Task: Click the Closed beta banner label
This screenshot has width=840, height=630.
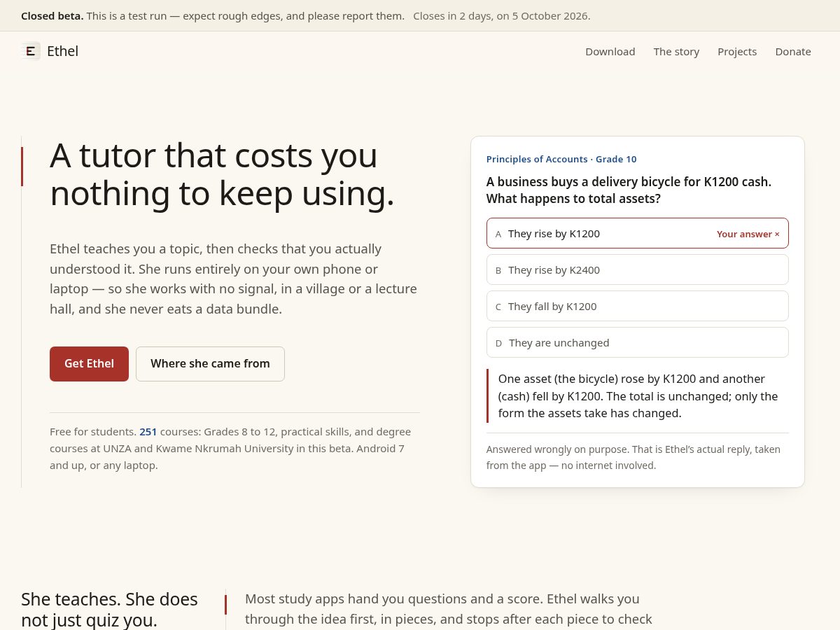Action: (52, 15)
